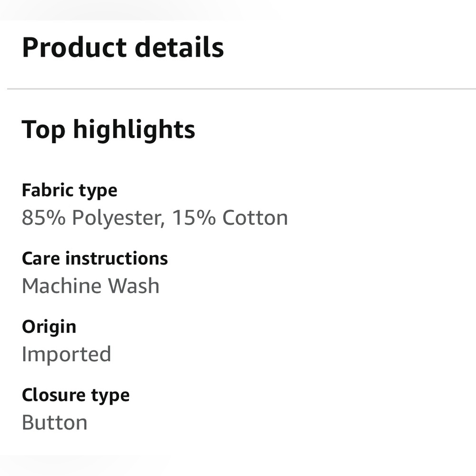Image resolution: width=476 pixels, height=476 pixels.
Task: Select the 85% Polyester, 15% Cotton text
Action: [155, 218]
